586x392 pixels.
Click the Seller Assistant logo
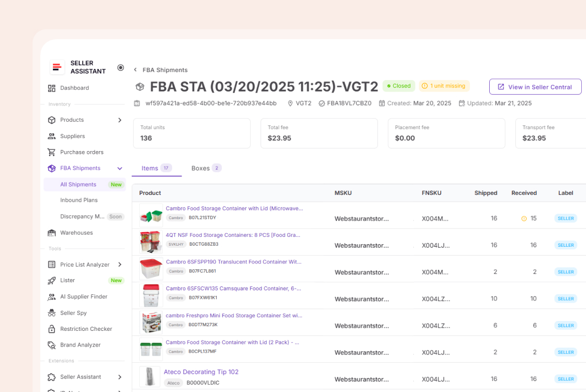57,67
